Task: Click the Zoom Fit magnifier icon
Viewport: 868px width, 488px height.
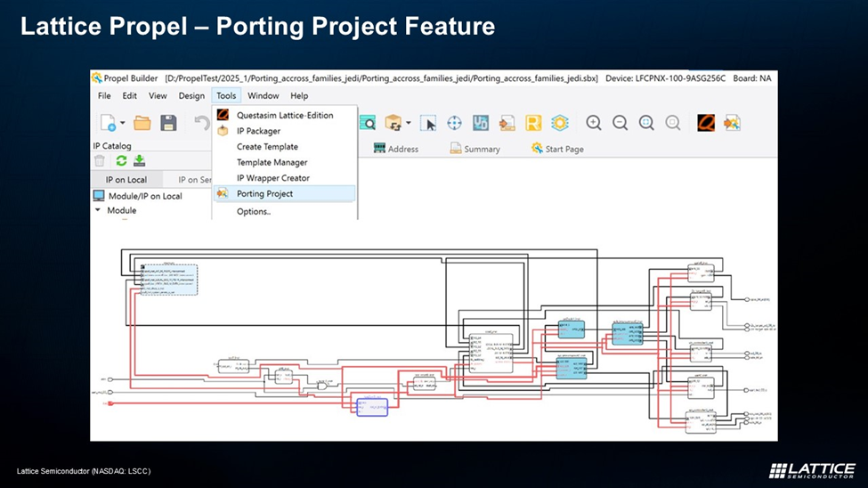Action: pos(646,122)
